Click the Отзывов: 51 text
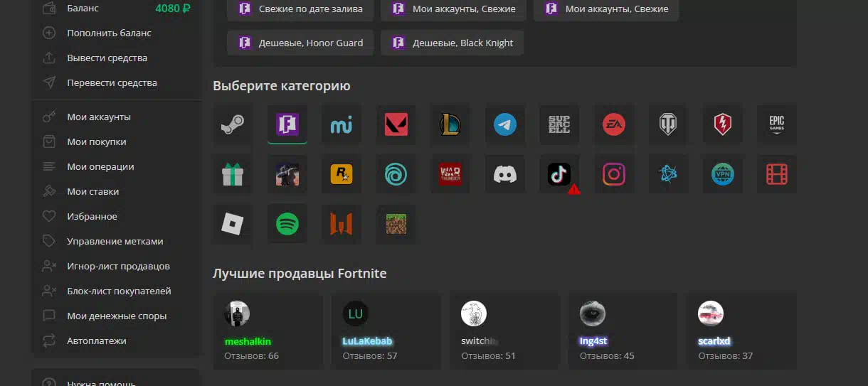The height and width of the screenshot is (386, 868). [488, 355]
